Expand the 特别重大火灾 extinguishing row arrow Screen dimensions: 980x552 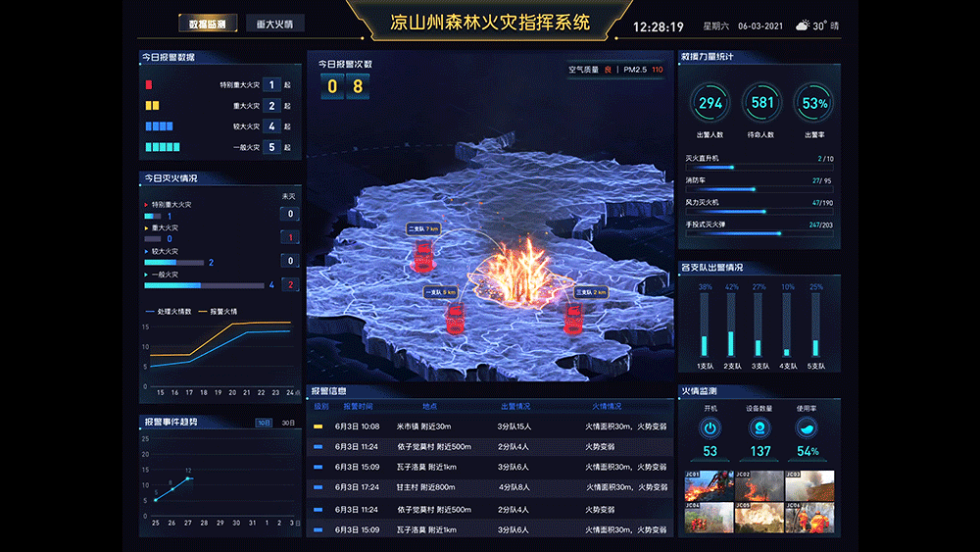(x=146, y=204)
